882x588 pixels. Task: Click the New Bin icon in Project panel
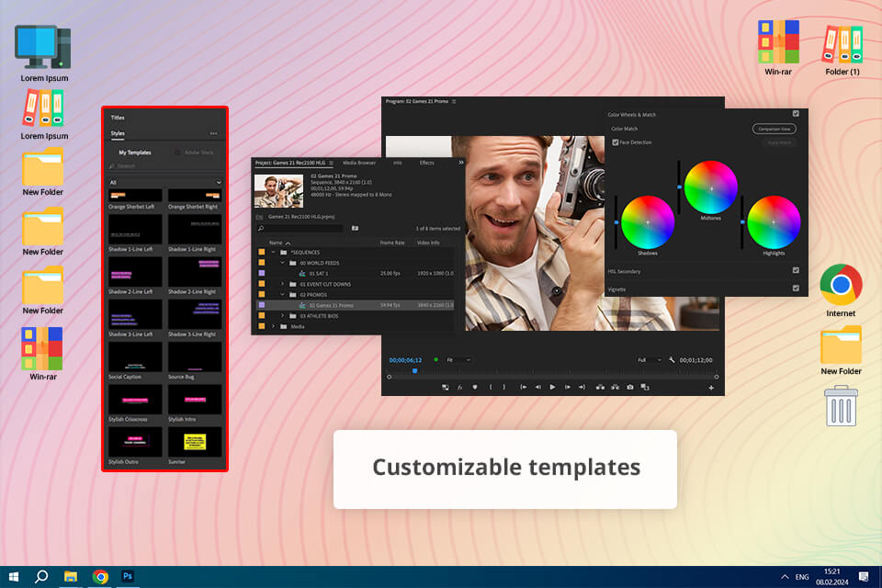(x=355, y=228)
